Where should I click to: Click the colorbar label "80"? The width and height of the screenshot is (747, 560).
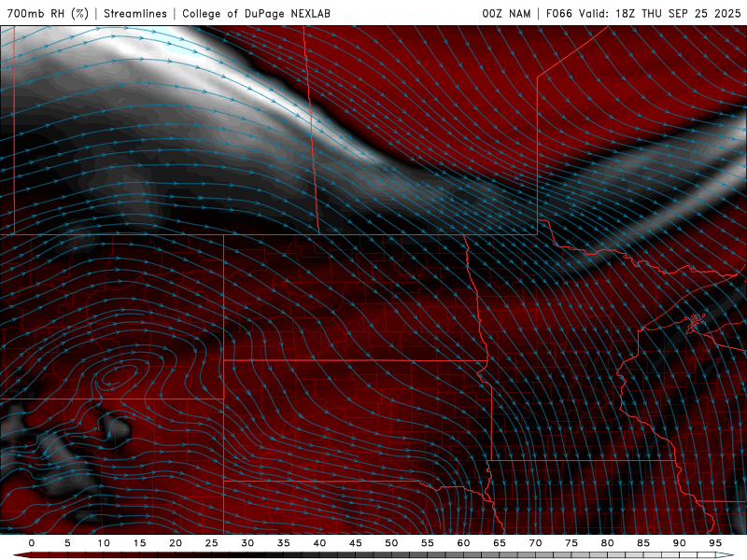[608, 543]
